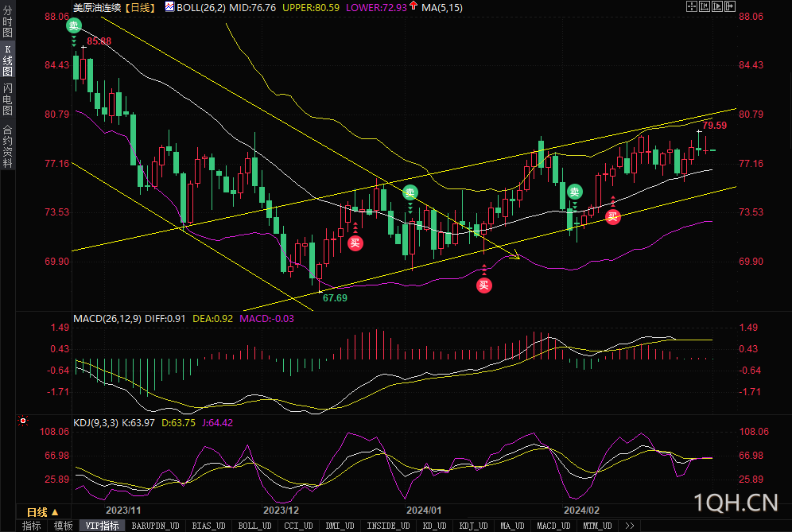The width and height of the screenshot is (792, 532).
Task: Click the J:64.42 readout
Action: 217,423
